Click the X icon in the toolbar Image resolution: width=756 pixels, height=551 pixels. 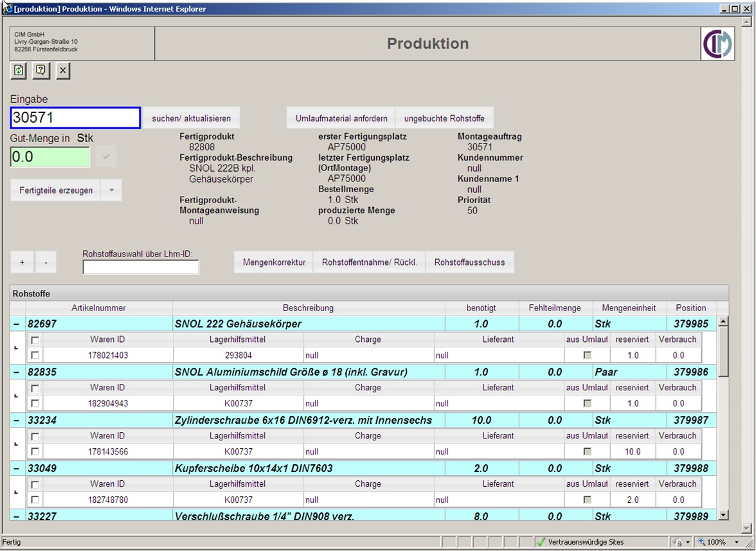click(x=62, y=70)
